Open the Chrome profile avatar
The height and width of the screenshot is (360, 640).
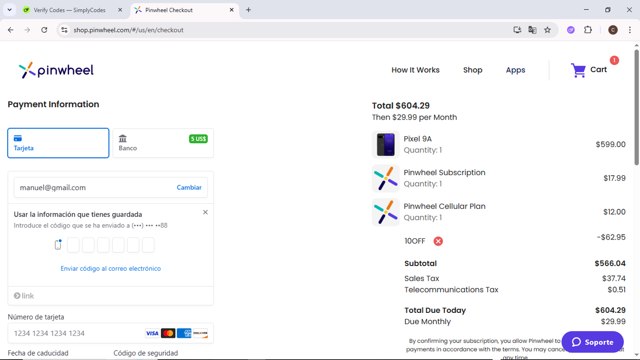613,30
